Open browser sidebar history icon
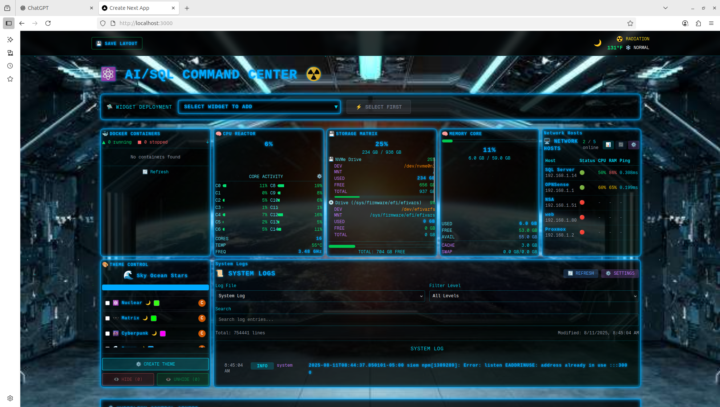 (x=10, y=66)
